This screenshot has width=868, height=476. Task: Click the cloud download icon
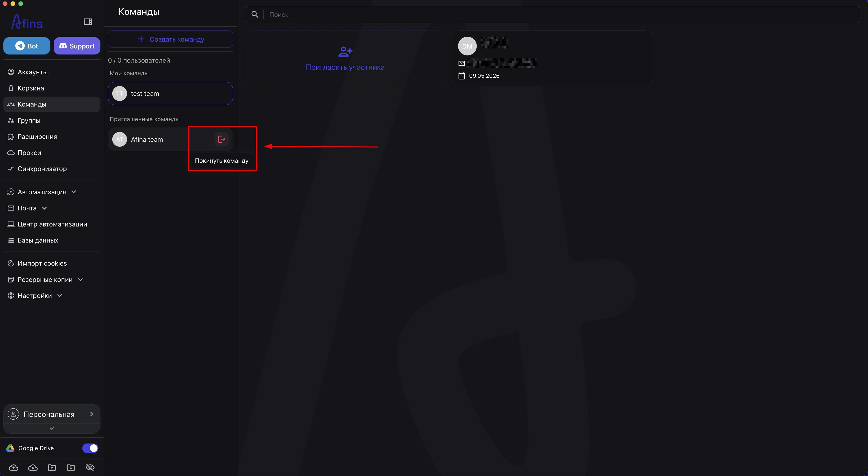pos(33,467)
